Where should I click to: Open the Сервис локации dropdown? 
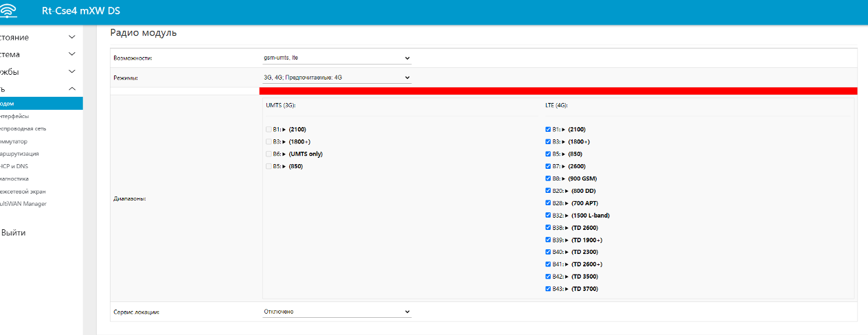click(336, 312)
